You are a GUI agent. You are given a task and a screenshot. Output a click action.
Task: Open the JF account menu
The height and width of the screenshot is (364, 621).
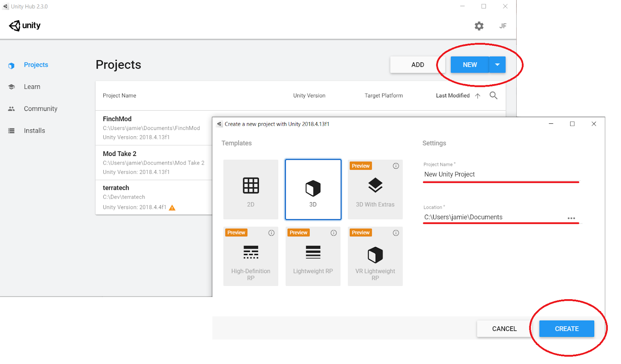pyautogui.click(x=503, y=26)
